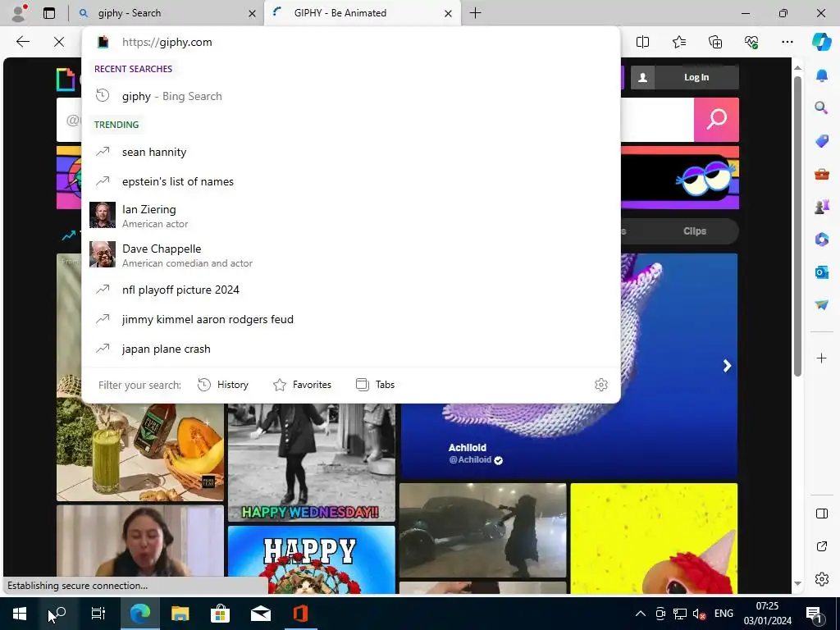Image resolution: width=840 pixels, height=630 pixels.
Task: Open the Favorites toolbar icon
Action: coord(678,42)
